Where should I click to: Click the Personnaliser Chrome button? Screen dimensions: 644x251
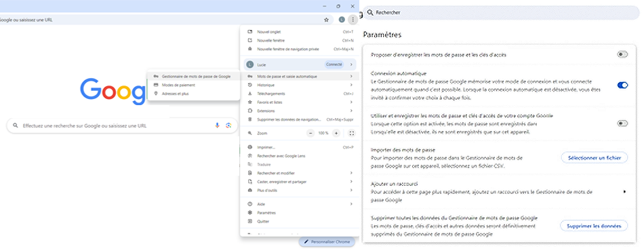(x=327, y=242)
